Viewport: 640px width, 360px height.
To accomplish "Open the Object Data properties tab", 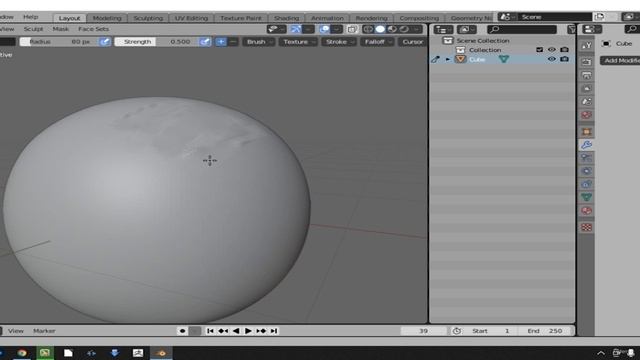I will pos(587,197).
